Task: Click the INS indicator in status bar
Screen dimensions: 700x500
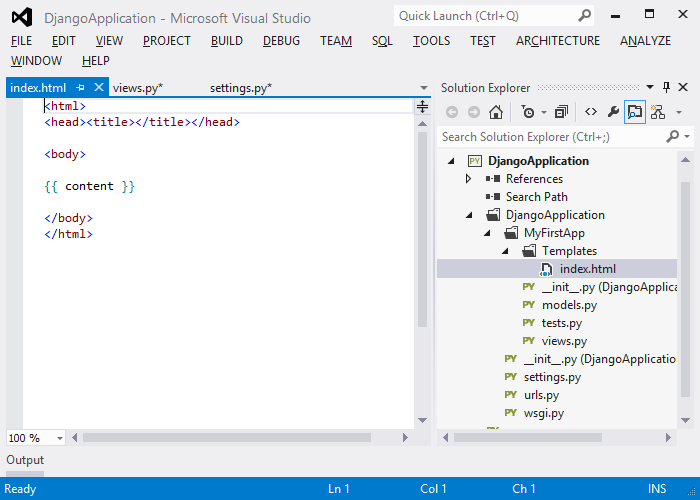Action: pos(657,489)
